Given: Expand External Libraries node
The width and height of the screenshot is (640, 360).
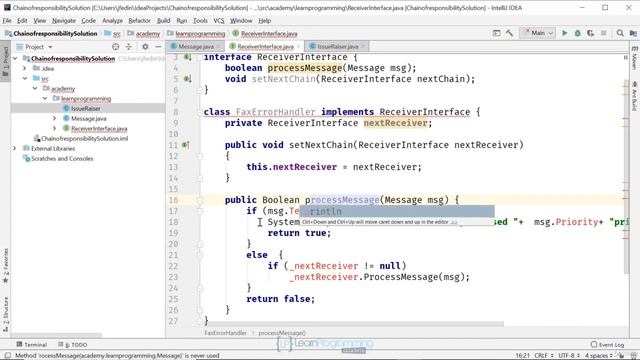Looking at the screenshot, I should pos(15,149).
